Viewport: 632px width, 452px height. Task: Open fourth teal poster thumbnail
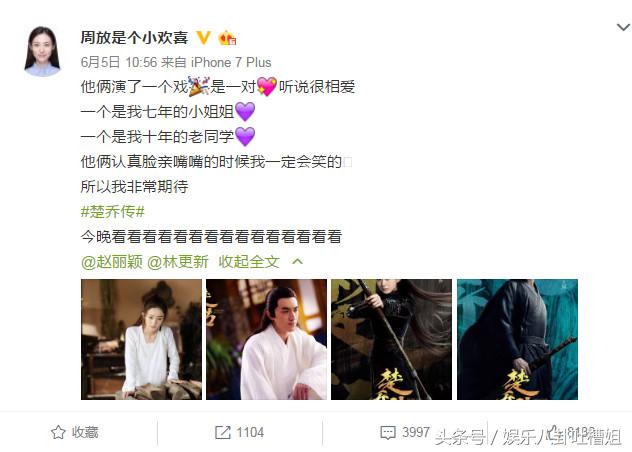pyautogui.click(x=517, y=340)
